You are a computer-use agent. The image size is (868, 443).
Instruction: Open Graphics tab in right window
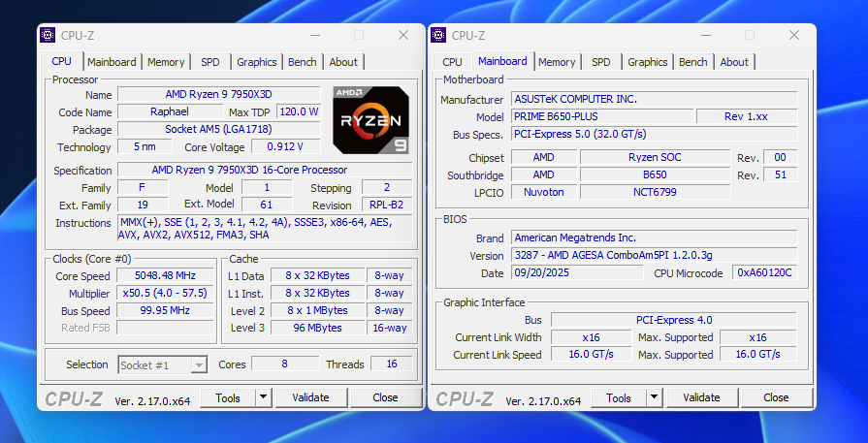(648, 62)
